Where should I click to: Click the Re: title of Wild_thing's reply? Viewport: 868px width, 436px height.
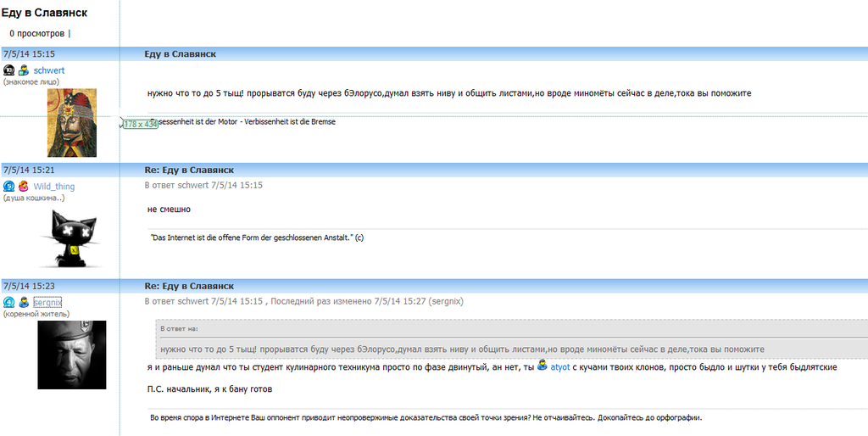[x=189, y=170]
